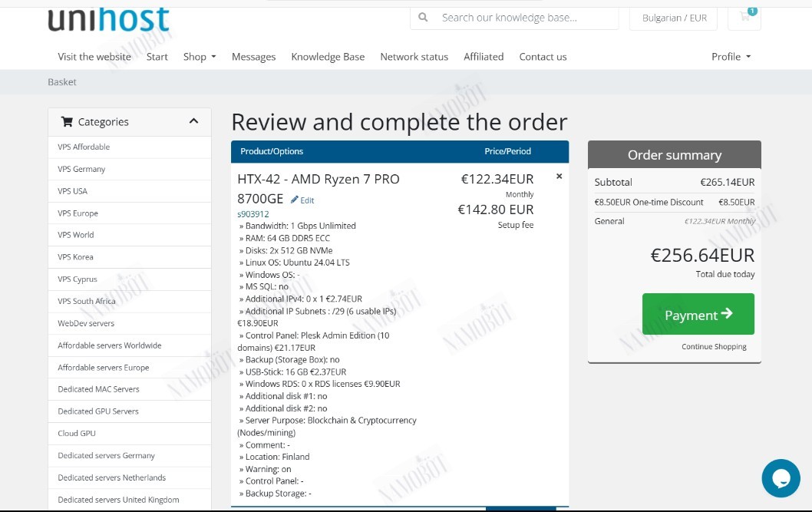This screenshot has height=512, width=812.
Task: Click the €256.64EUR total amount
Action: click(702, 255)
